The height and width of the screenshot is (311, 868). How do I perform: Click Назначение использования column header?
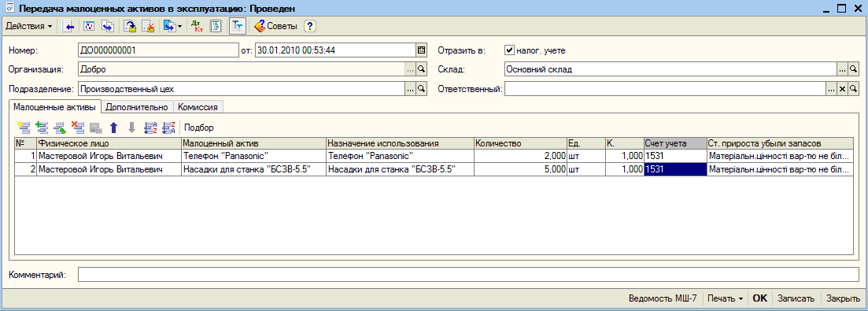pos(399,143)
